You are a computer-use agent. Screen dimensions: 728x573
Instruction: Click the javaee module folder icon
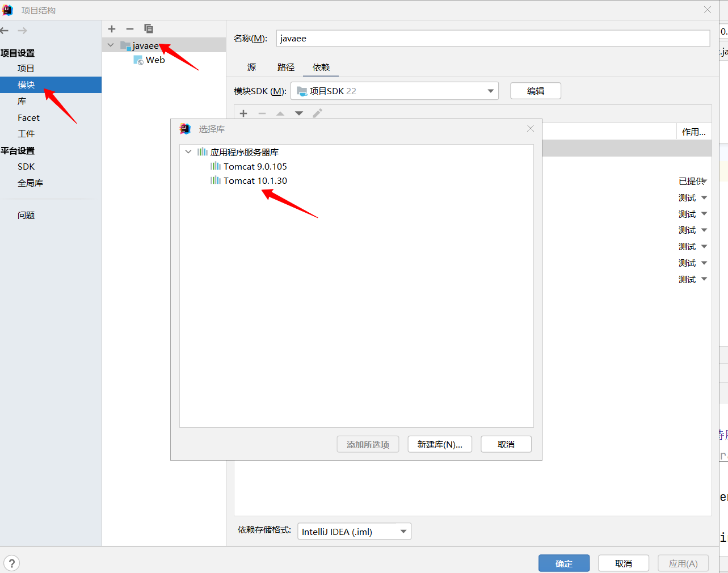click(125, 45)
